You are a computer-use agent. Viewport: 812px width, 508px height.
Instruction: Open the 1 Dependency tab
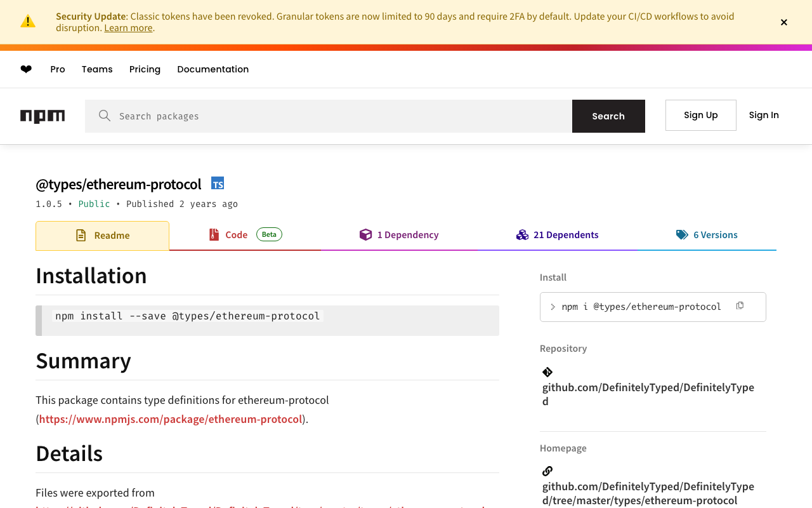point(399,235)
